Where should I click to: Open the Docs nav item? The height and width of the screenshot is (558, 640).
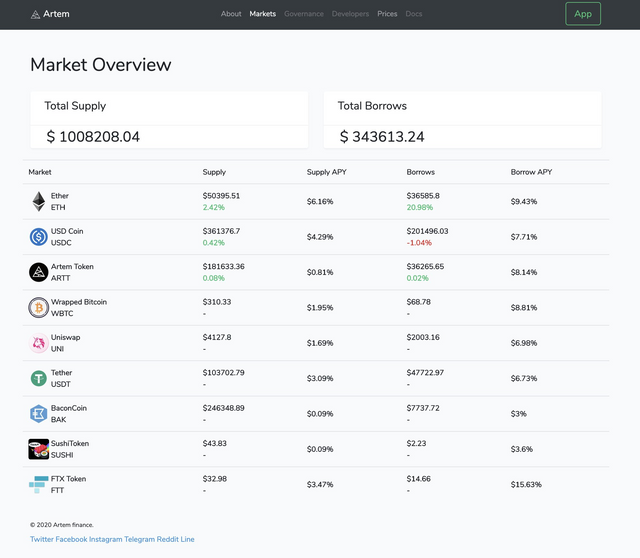[413, 14]
